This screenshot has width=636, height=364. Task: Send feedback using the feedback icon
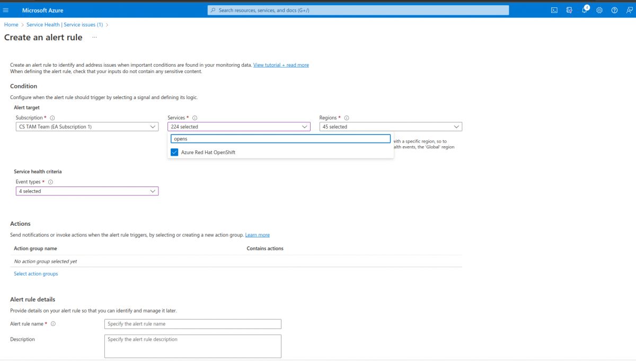pos(629,10)
